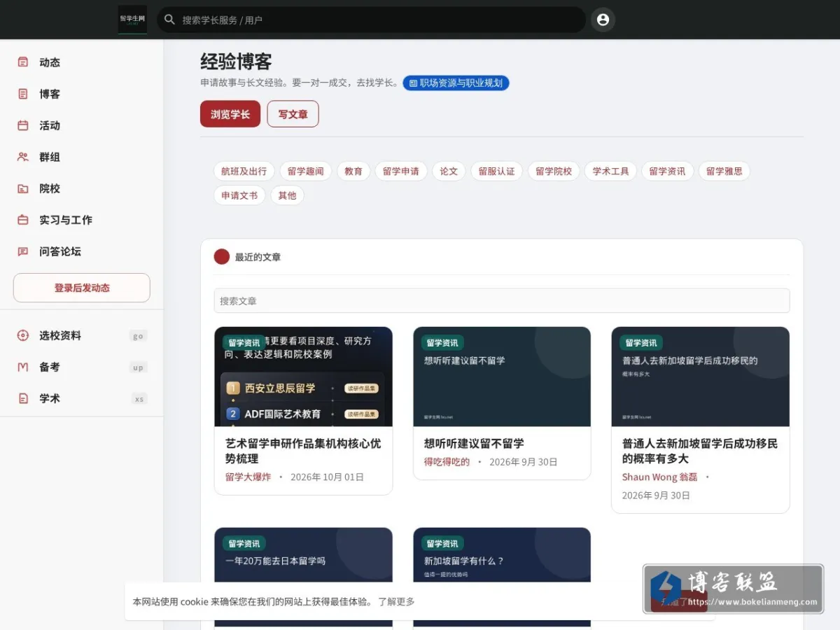
Task: Open 新加坡留学有什么 article thumbnail
Action: (x=502, y=577)
